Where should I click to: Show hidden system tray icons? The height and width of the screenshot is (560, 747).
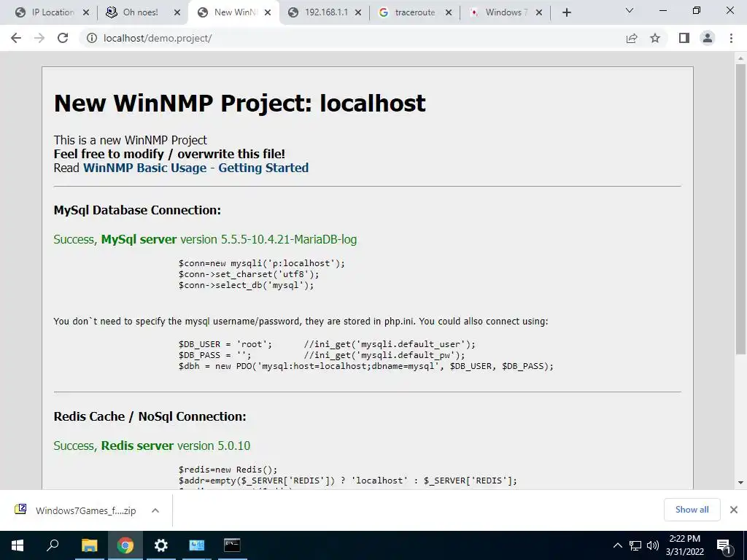pyautogui.click(x=617, y=545)
